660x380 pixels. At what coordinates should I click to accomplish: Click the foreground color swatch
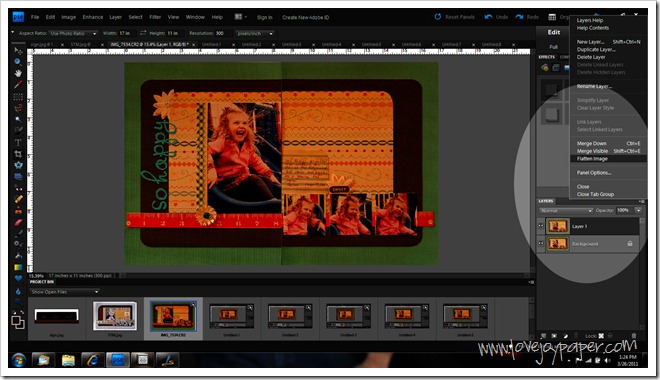coord(16,320)
